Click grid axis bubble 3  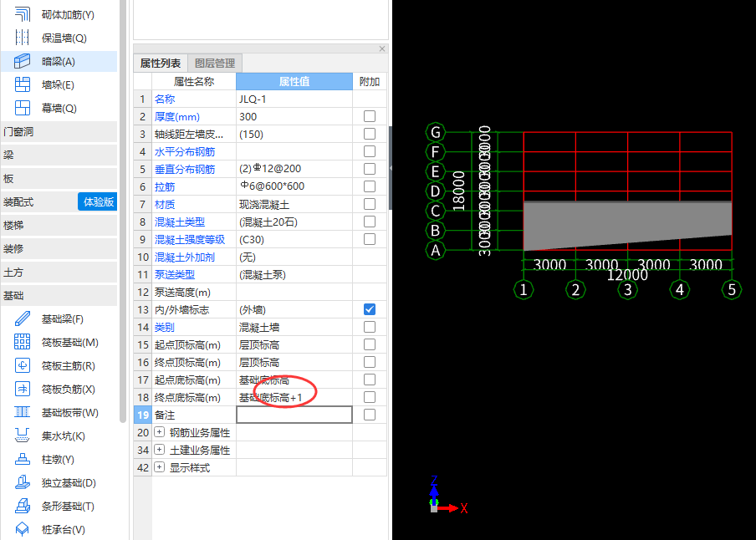click(628, 290)
